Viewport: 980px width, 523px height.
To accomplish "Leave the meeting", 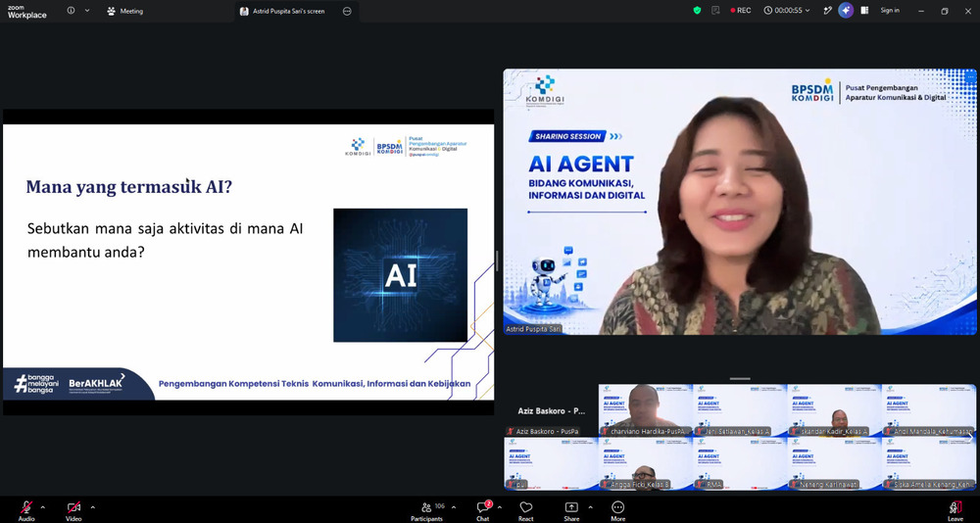I will (955, 510).
